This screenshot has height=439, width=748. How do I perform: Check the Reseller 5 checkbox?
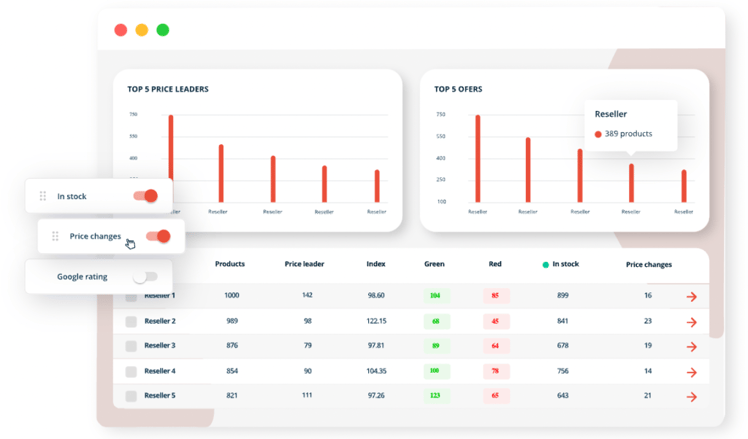(x=131, y=396)
